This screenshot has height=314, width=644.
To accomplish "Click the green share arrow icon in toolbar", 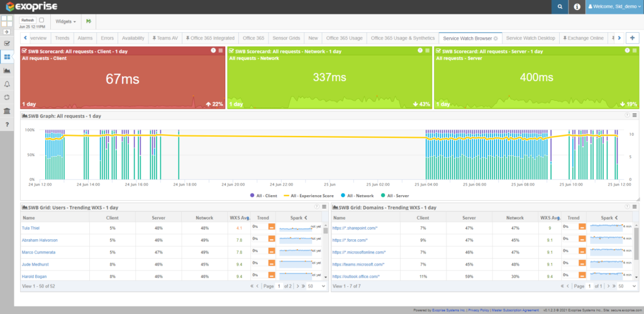I will pos(89,21).
